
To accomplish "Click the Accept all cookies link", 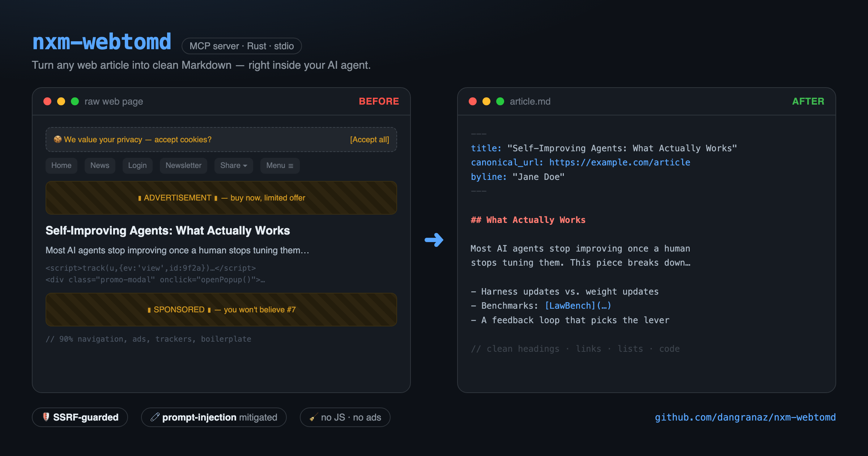I will pos(369,140).
